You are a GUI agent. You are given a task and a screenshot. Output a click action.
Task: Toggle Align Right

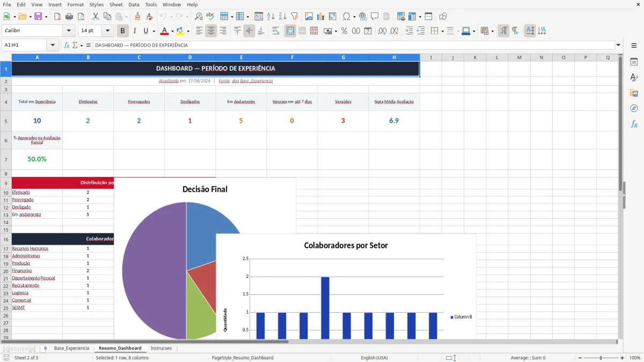223,31
